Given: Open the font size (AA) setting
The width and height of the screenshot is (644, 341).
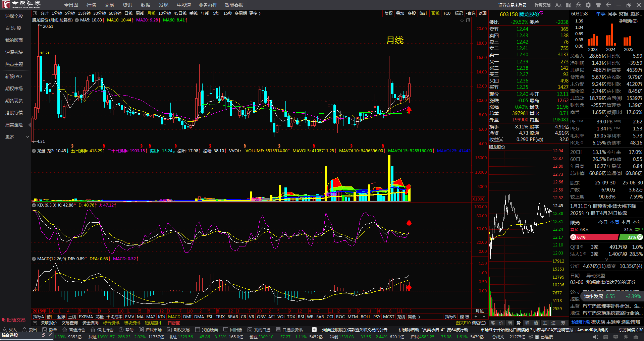Looking at the screenshot, I should (558, 5).
